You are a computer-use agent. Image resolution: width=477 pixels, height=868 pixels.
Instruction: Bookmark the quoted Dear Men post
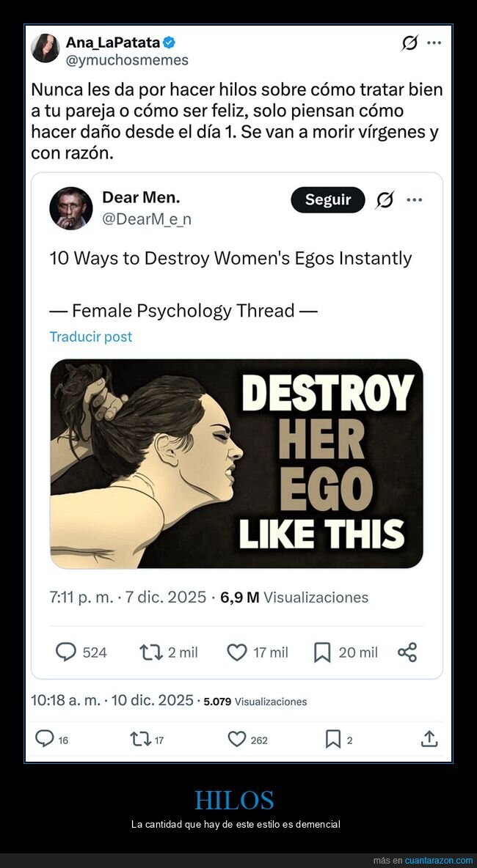point(322,652)
